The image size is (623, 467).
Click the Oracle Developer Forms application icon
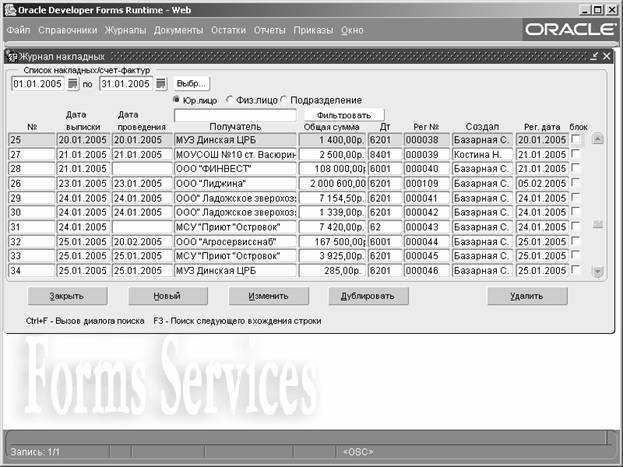(x=9, y=9)
